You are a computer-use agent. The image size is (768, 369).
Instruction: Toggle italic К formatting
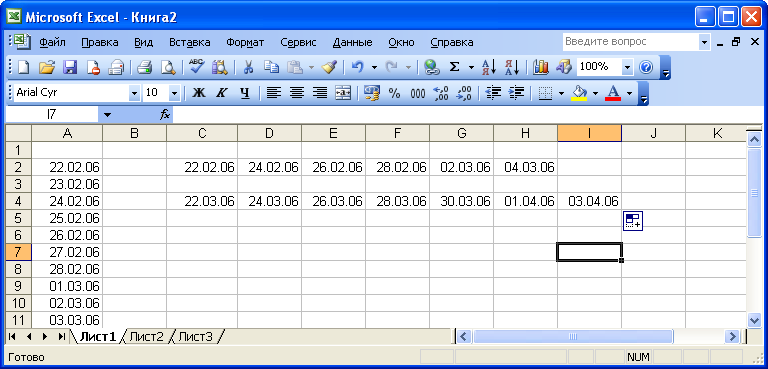pyautogui.click(x=222, y=93)
